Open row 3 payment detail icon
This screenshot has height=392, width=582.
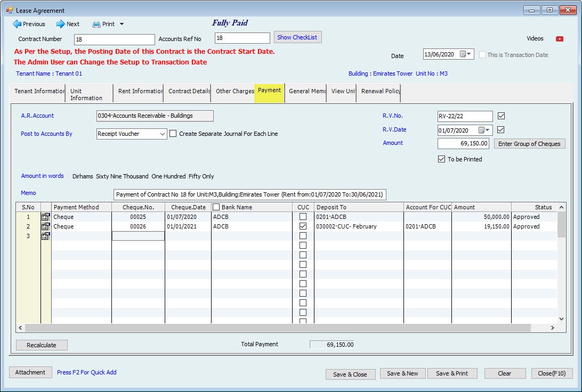tap(46, 236)
